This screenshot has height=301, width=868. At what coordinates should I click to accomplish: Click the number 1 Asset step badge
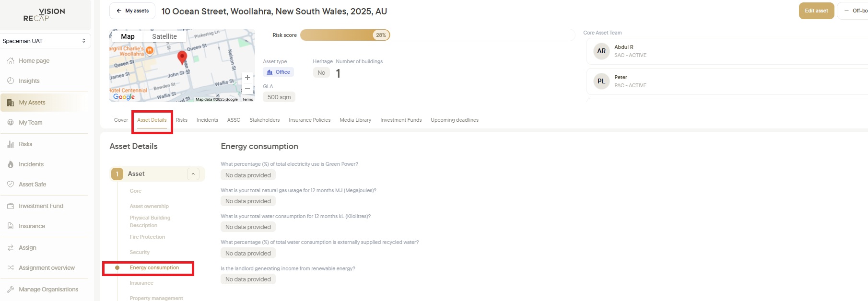117,174
